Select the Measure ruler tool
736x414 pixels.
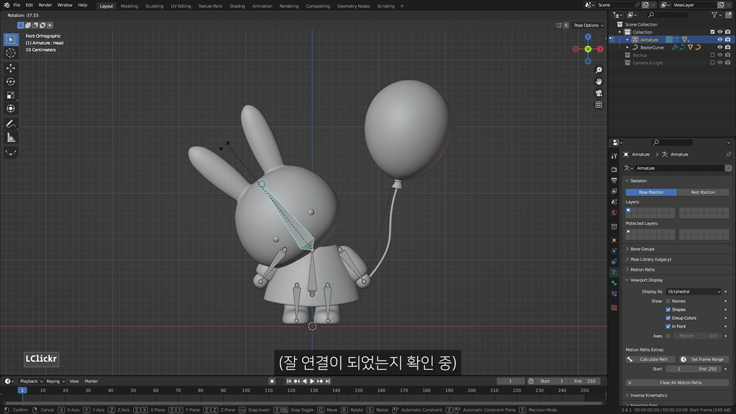11,138
